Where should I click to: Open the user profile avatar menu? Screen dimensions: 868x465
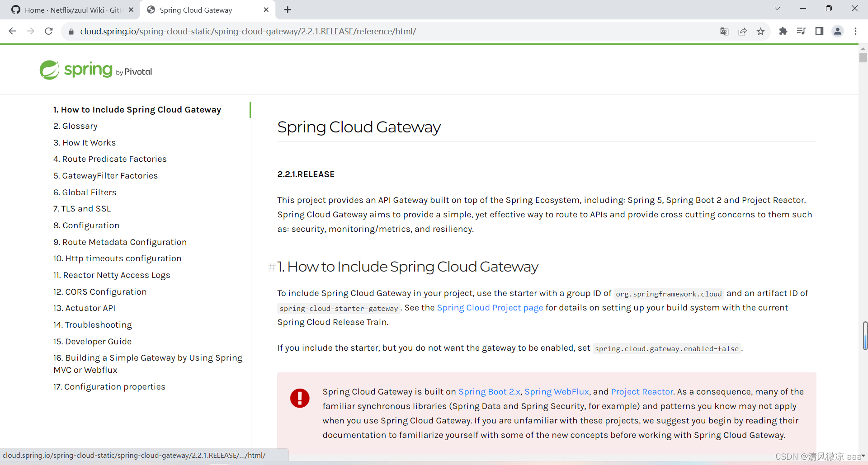coord(838,31)
